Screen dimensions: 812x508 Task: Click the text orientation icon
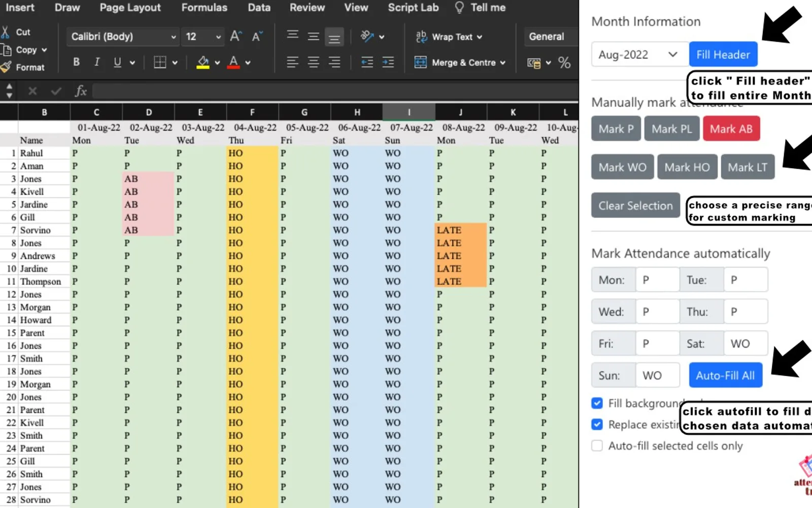pyautogui.click(x=367, y=36)
